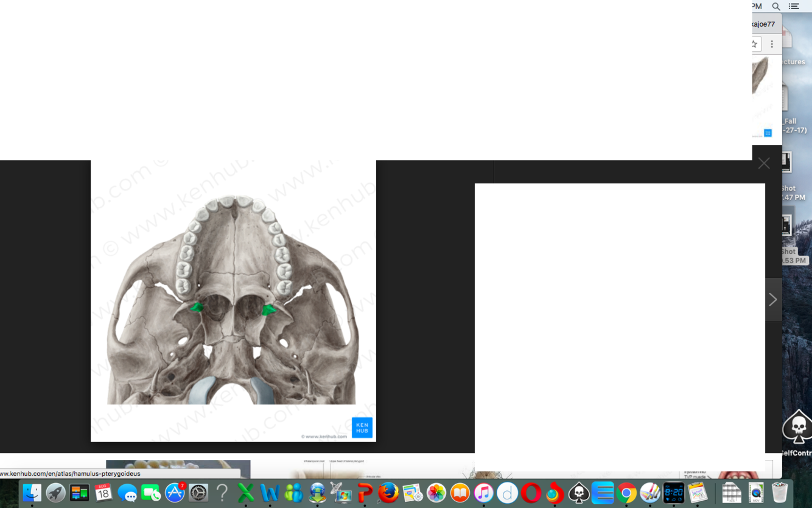Open the white 'd' circle app
Viewport: 812px width, 508px height.
(x=507, y=492)
